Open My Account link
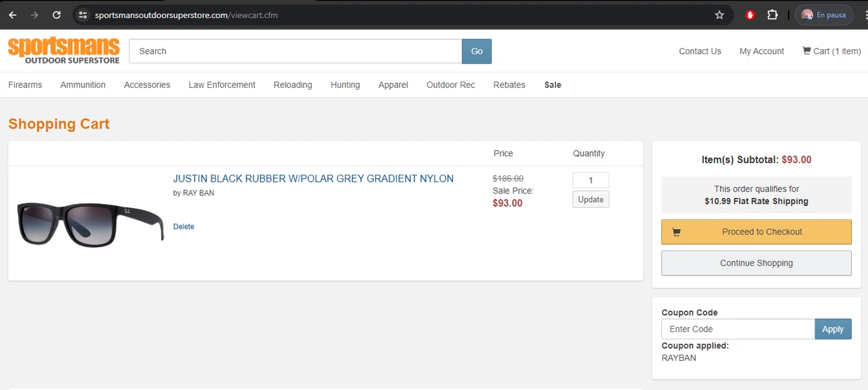868x390 pixels. 762,51
